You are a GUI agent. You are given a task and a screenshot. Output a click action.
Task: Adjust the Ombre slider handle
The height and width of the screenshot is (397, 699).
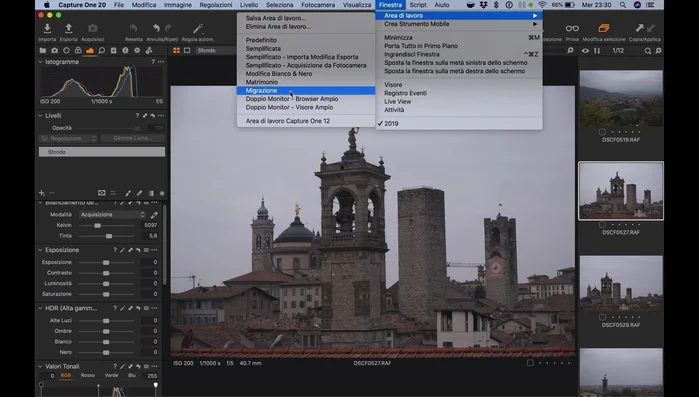pos(106,332)
